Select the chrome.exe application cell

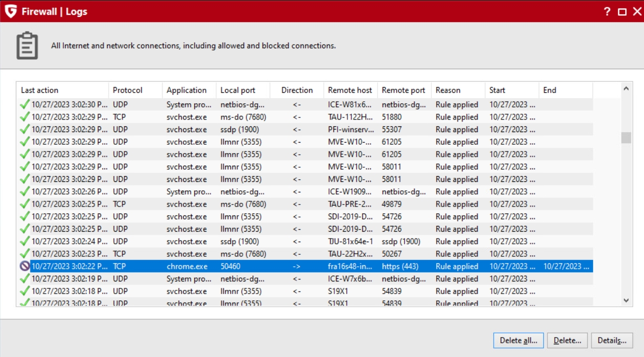pos(187,266)
